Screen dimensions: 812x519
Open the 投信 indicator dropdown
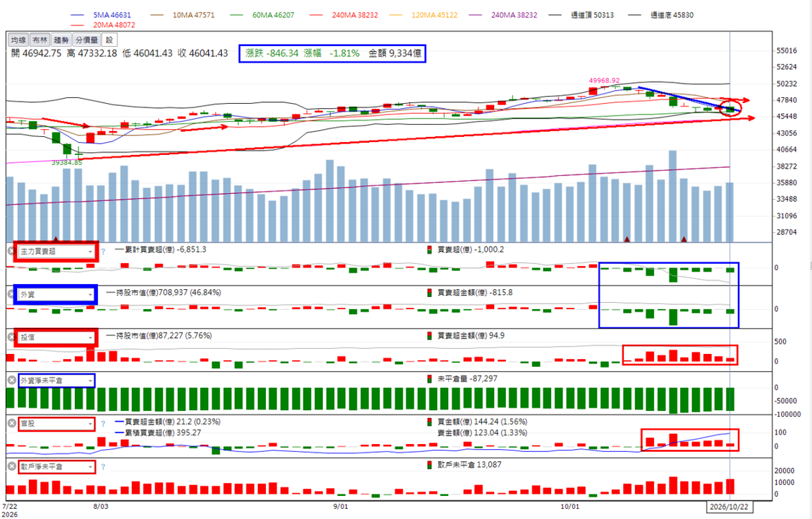click(x=56, y=337)
